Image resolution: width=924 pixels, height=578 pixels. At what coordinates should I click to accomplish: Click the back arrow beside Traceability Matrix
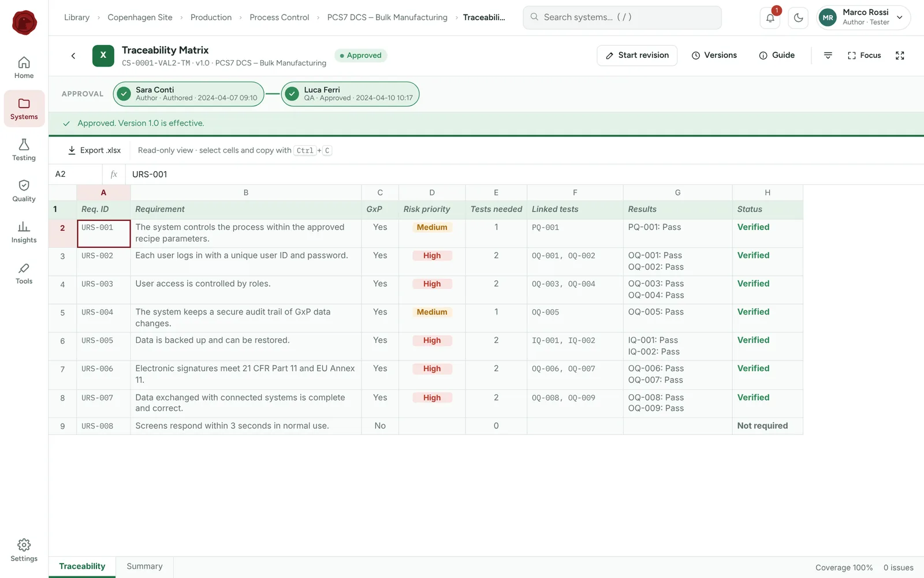tap(73, 55)
